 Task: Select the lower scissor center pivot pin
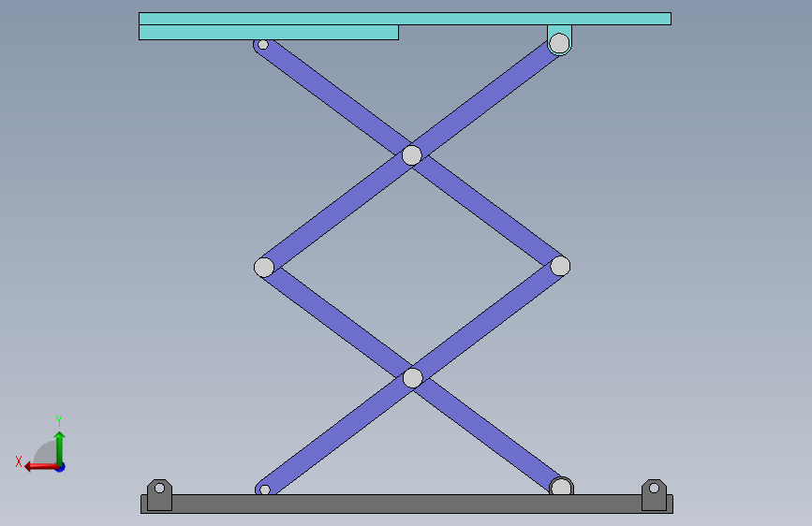(x=413, y=378)
